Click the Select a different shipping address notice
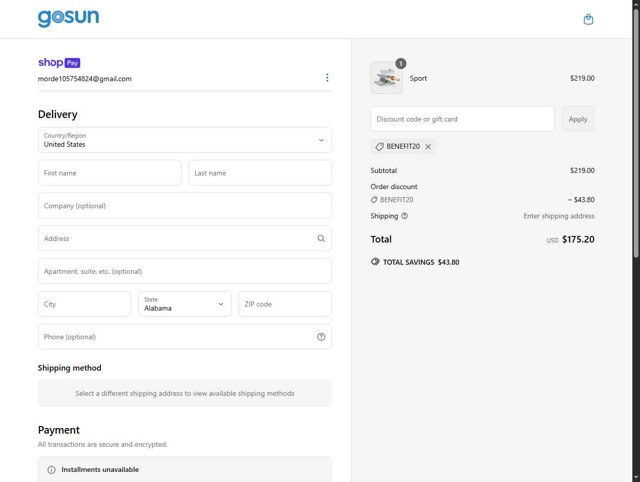Image resolution: width=640 pixels, height=482 pixels. click(x=184, y=393)
